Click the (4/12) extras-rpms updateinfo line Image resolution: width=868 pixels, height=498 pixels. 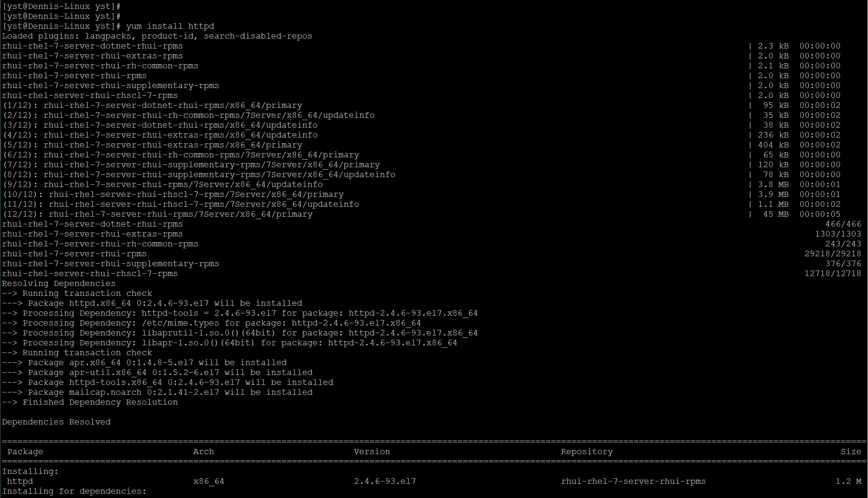(x=160, y=135)
